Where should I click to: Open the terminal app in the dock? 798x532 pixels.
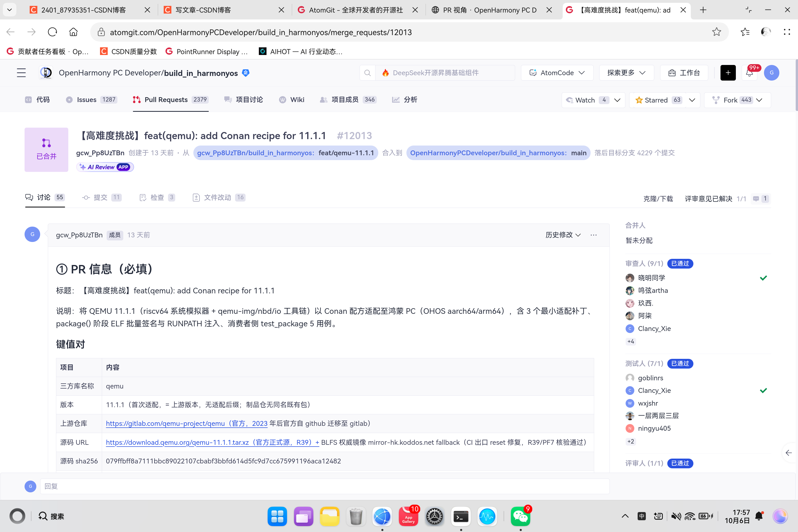461,516
